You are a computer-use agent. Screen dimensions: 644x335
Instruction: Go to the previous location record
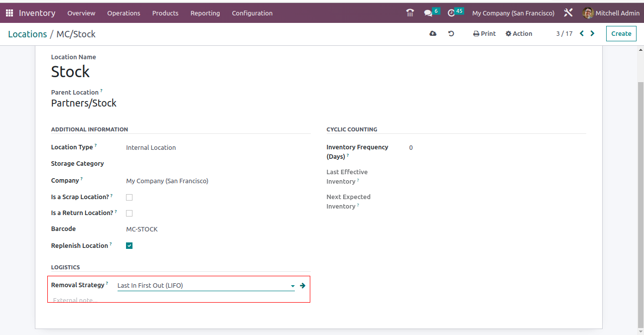tap(581, 34)
